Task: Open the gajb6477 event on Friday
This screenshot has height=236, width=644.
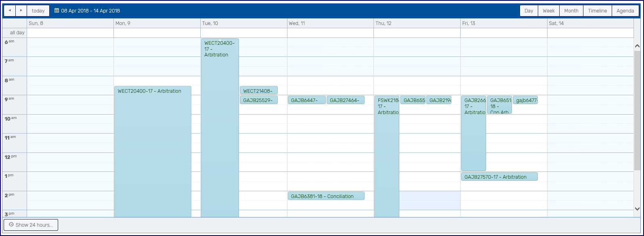Action: click(x=525, y=100)
